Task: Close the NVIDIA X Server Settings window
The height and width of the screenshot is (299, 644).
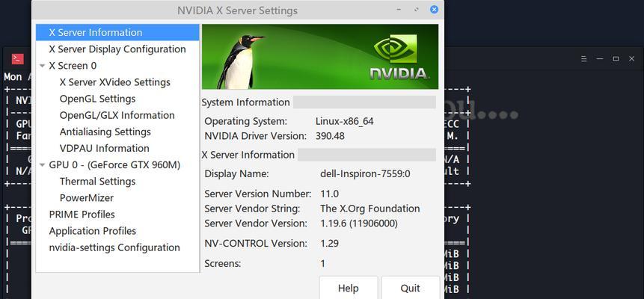Action: [x=434, y=10]
